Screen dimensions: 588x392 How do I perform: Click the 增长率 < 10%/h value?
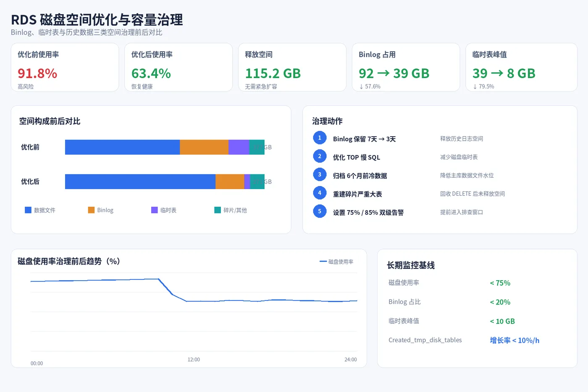514,340
